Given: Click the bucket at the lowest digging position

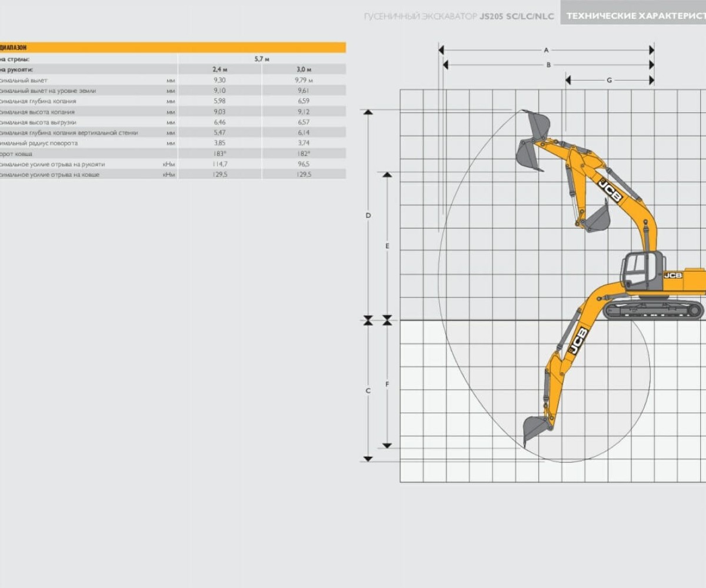Looking at the screenshot, I should [x=535, y=429].
